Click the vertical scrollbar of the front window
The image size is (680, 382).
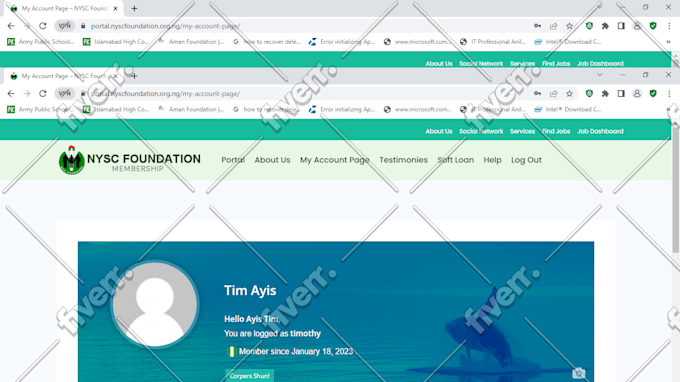(676, 189)
